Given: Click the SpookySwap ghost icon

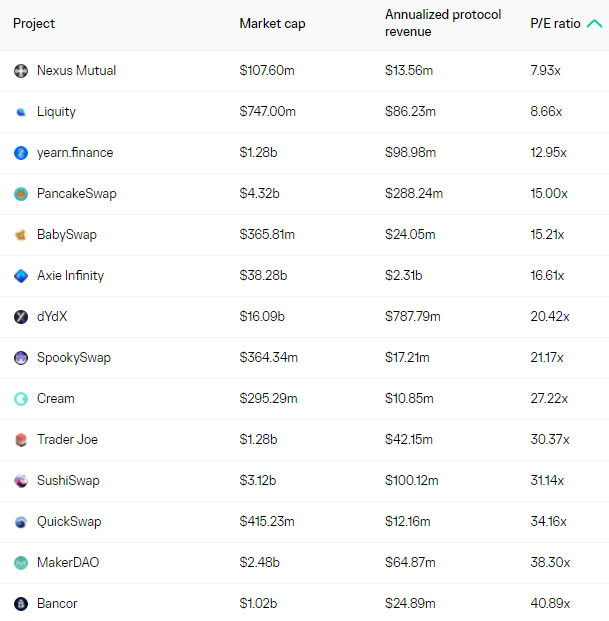Looking at the screenshot, I should (21, 358).
